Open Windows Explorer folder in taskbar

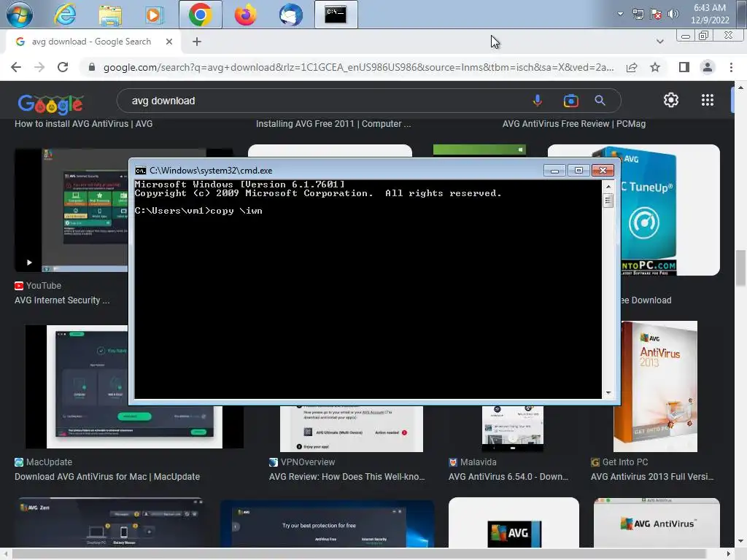pyautogui.click(x=110, y=15)
